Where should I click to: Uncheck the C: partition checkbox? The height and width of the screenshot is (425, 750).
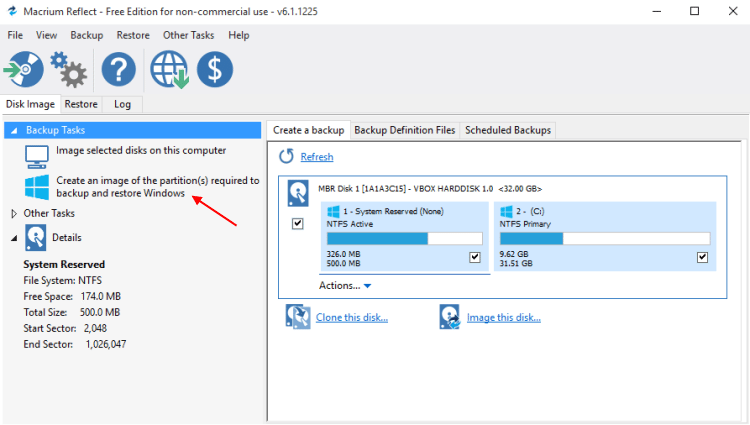[702, 257]
